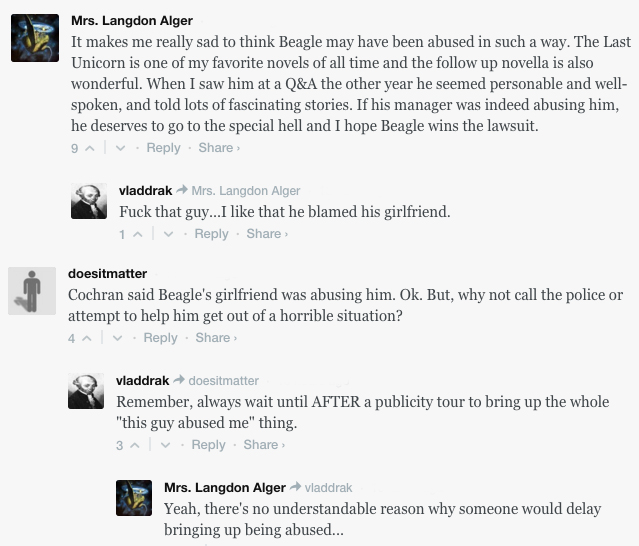
Task: Reply to doesitmatter's comment
Action: click(x=161, y=337)
